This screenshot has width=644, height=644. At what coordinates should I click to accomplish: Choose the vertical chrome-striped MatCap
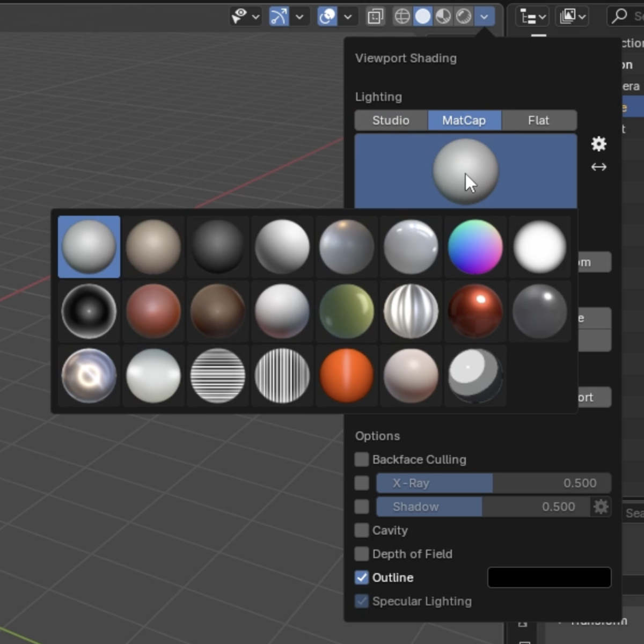411,311
